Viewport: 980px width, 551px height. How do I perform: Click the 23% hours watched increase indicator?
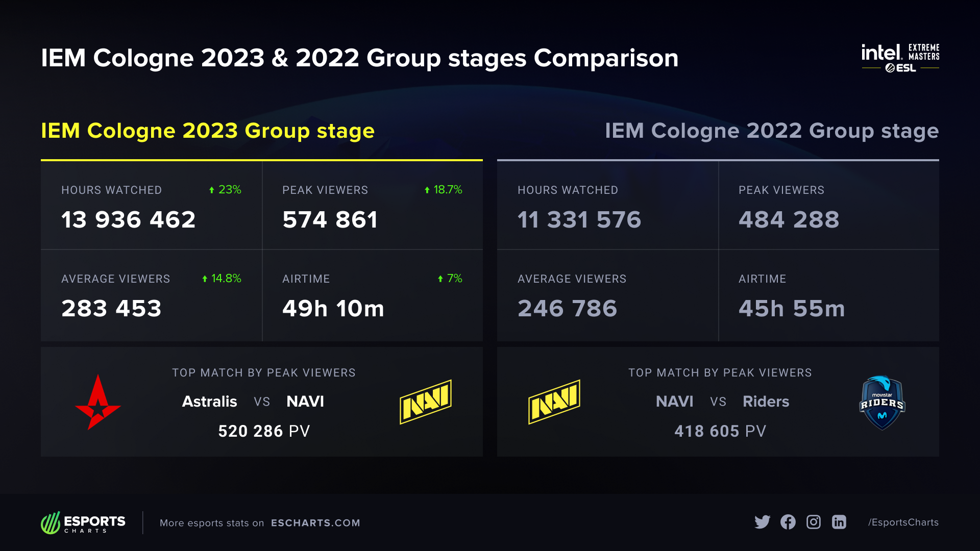point(225,190)
